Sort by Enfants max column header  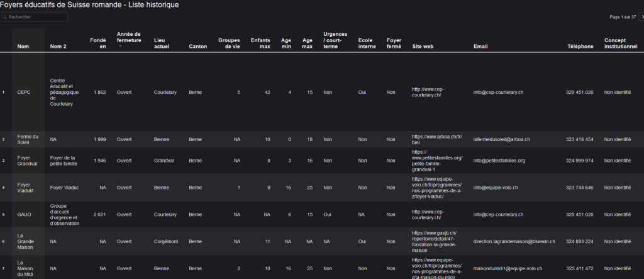pos(260,43)
